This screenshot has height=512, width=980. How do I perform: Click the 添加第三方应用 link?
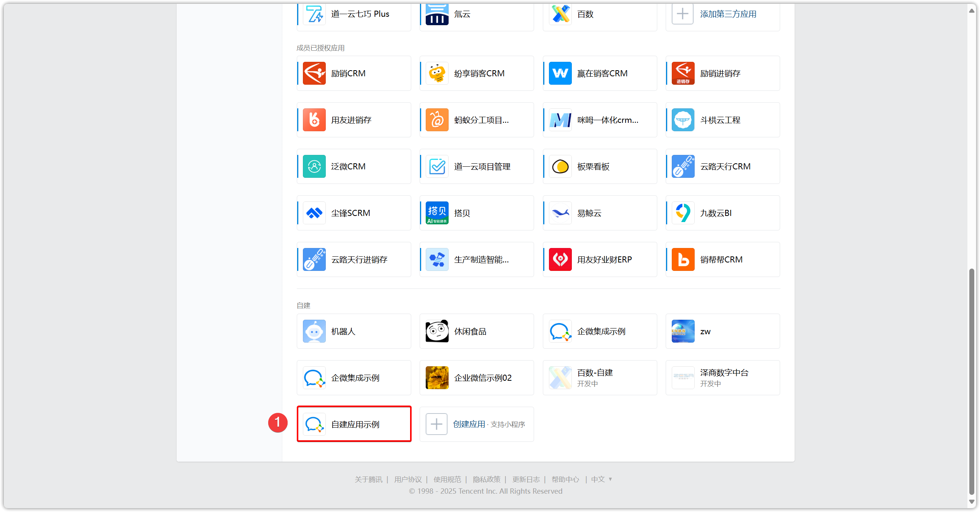click(728, 14)
